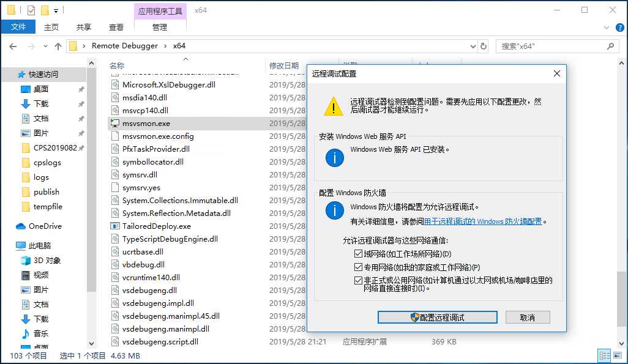Select the details view icon in status bar
This screenshot has width=628, height=364.
(604, 355)
